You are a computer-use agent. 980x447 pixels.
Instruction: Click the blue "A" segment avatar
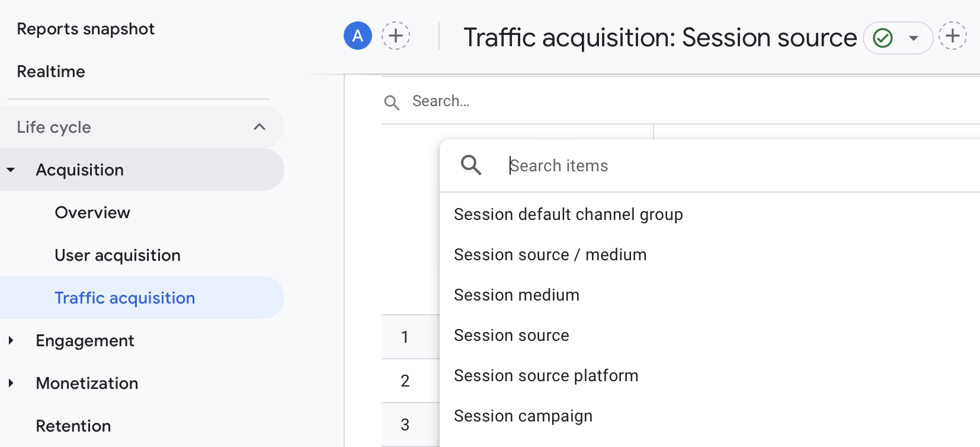pos(358,36)
